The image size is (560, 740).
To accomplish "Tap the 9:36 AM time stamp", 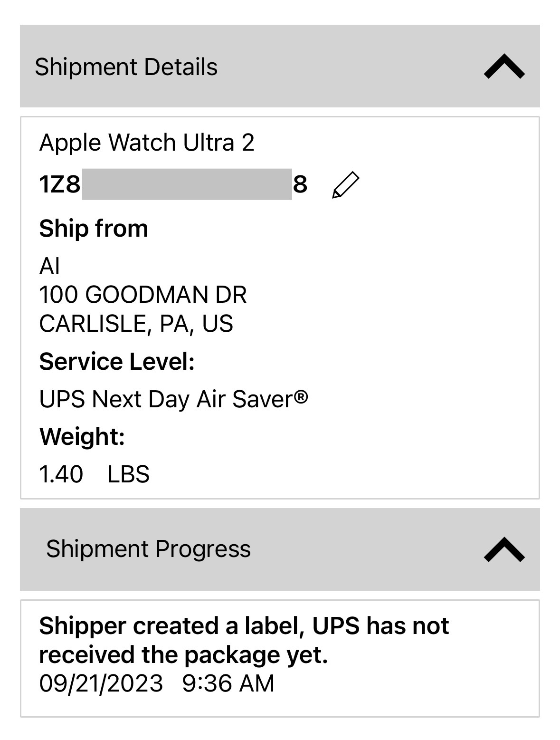I will [228, 683].
